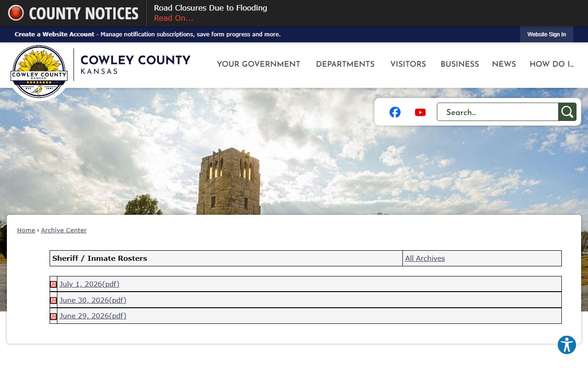Click the magnifying glass search button
Viewport: 588px width, 368px height.
(x=567, y=112)
